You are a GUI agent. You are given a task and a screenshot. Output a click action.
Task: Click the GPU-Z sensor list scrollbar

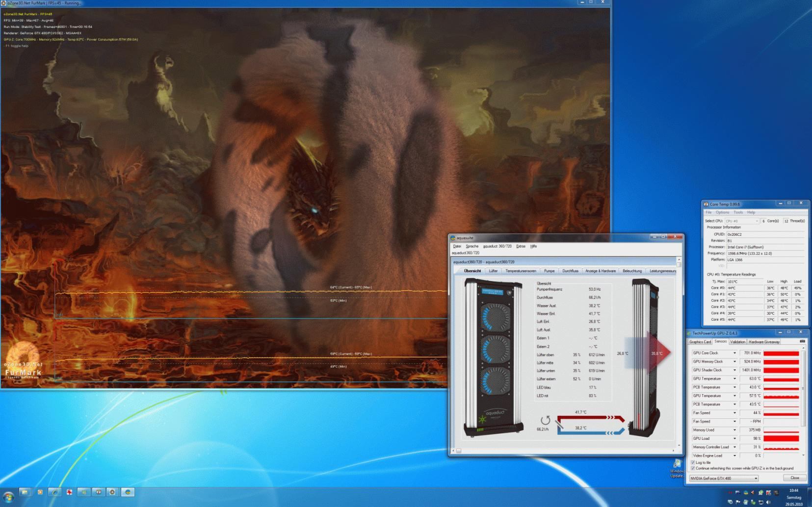click(x=803, y=389)
